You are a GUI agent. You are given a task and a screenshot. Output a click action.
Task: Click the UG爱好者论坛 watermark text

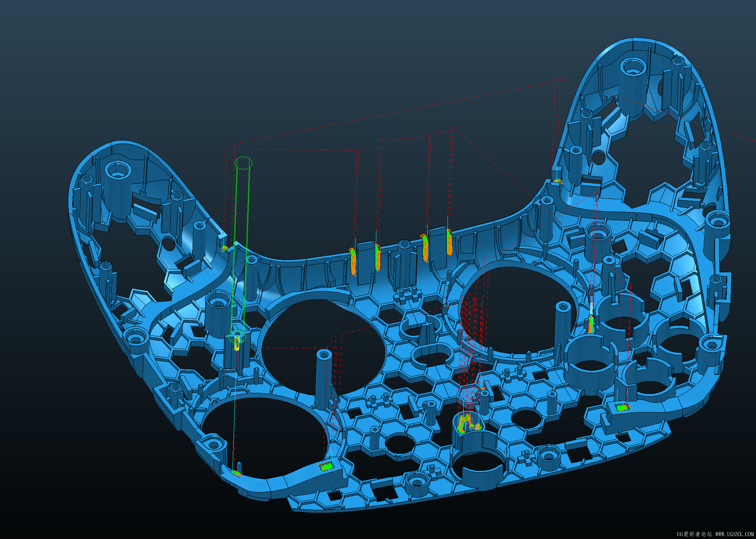click(694, 534)
